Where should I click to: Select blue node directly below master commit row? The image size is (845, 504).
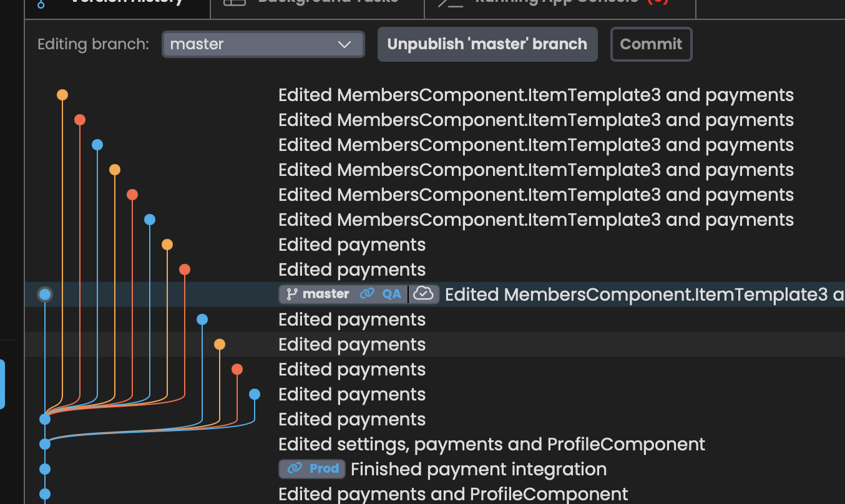[x=202, y=319]
